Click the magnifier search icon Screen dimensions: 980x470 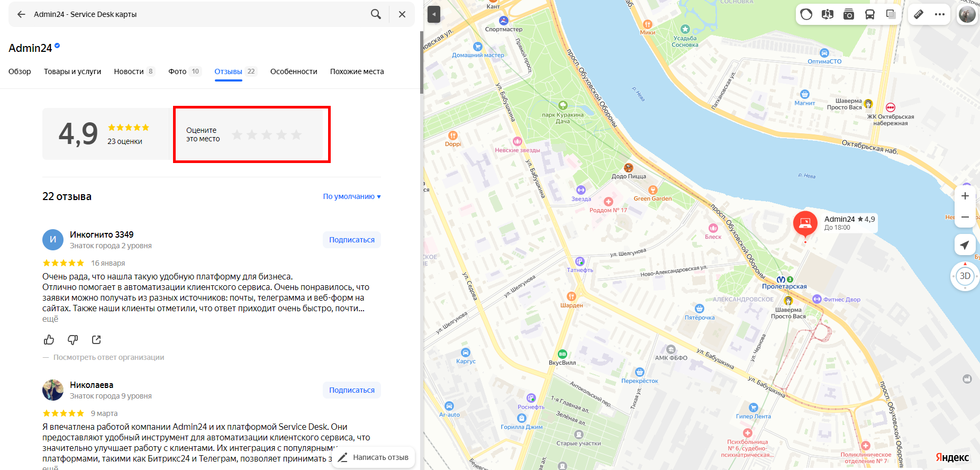tap(376, 14)
